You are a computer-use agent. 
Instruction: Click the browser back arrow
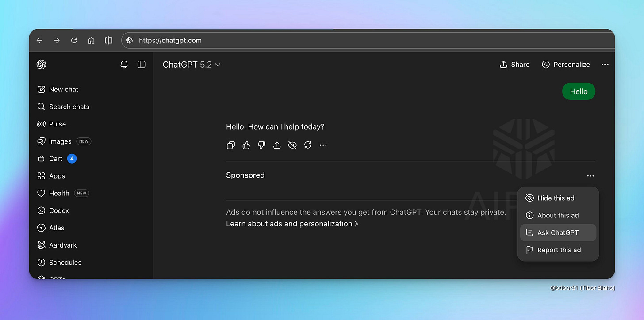[x=39, y=40]
